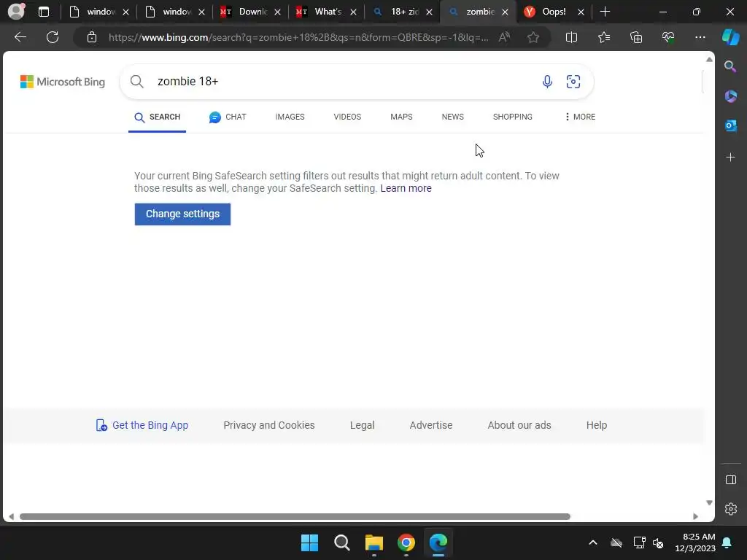Add this page to favorites star
This screenshot has height=560, width=747.
click(533, 37)
